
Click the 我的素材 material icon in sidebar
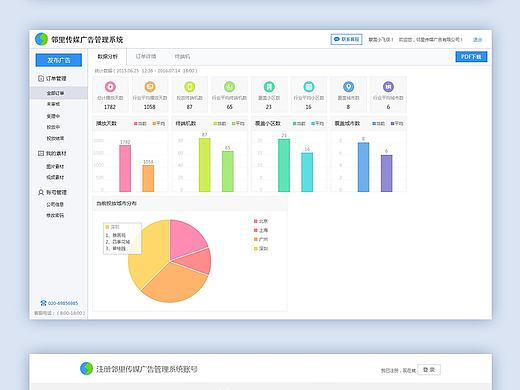pyautogui.click(x=41, y=153)
